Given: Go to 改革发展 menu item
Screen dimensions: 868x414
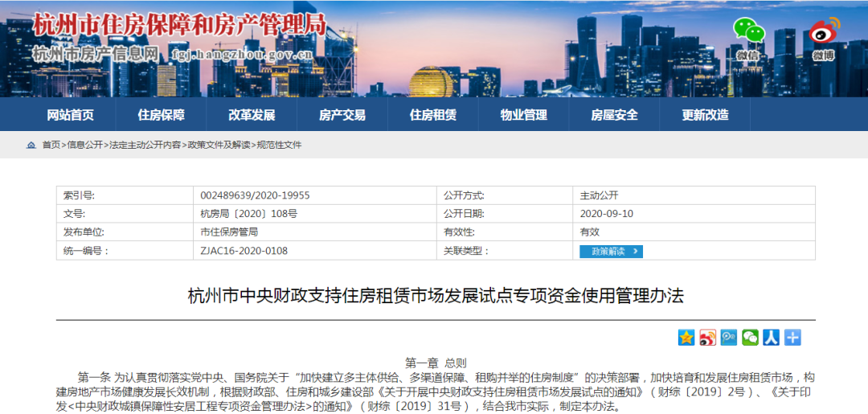Looking at the screenshot, I should pos(252,115).
